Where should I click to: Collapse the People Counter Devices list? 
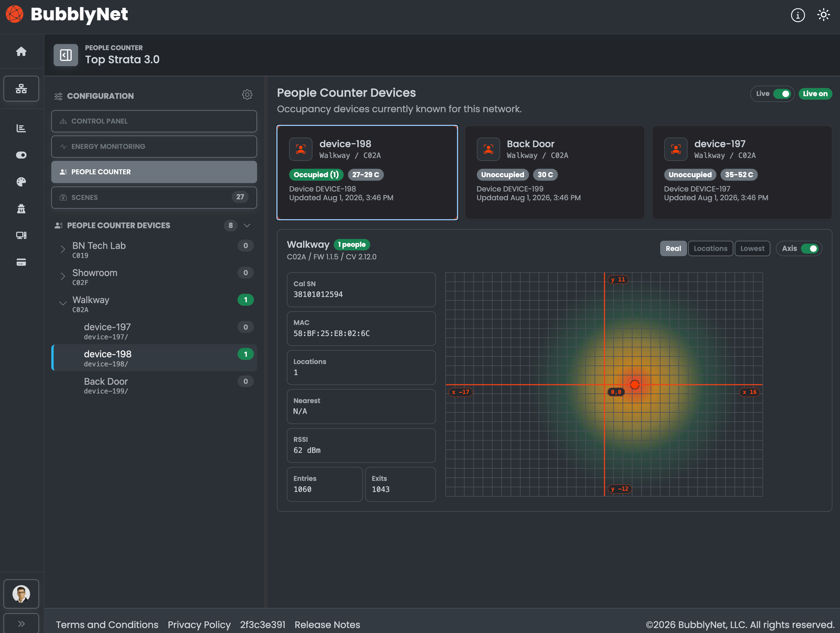[x=247, y=226]
